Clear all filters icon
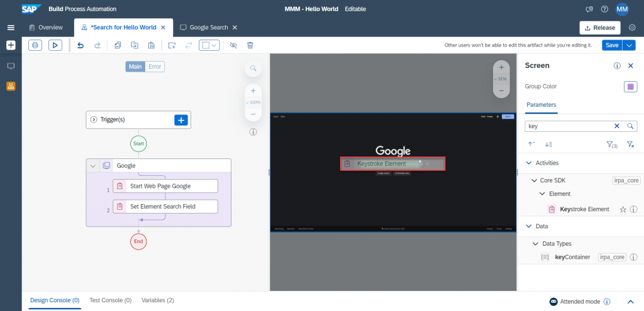The height and width of the screenshot is (311, 644). click(630, 144)
